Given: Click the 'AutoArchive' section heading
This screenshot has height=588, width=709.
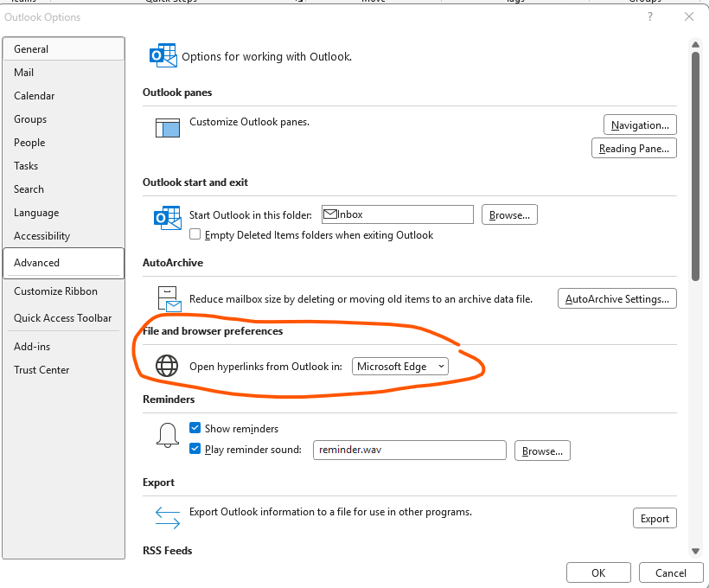Looking at the screenshot, I should coord(173,263).
